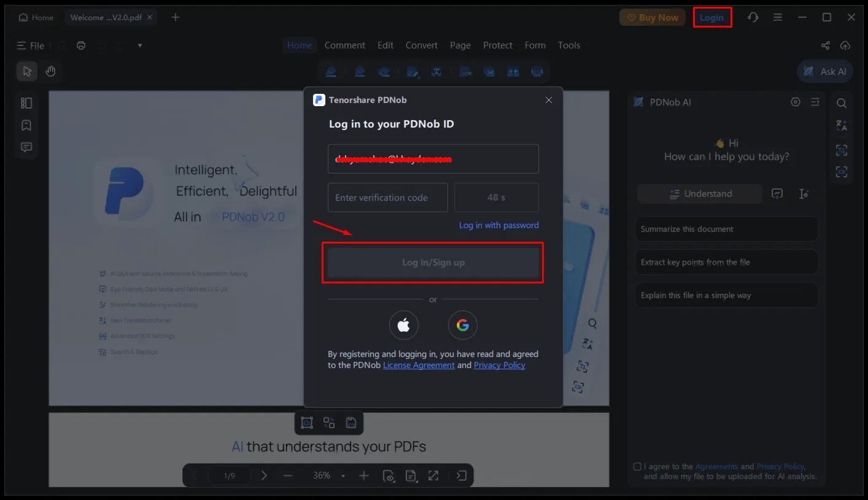
Task: Click the OCR tool icon
Action: [x=465, y=72]
